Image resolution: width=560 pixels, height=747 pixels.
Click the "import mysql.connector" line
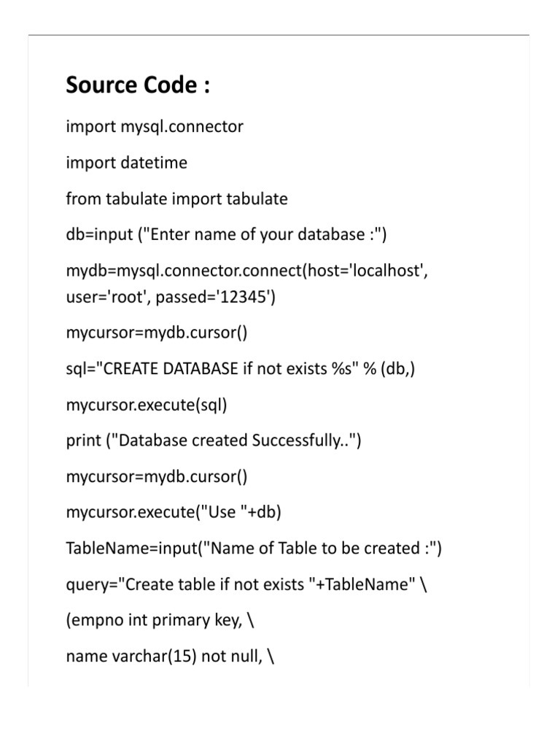[x=155, y=127]
